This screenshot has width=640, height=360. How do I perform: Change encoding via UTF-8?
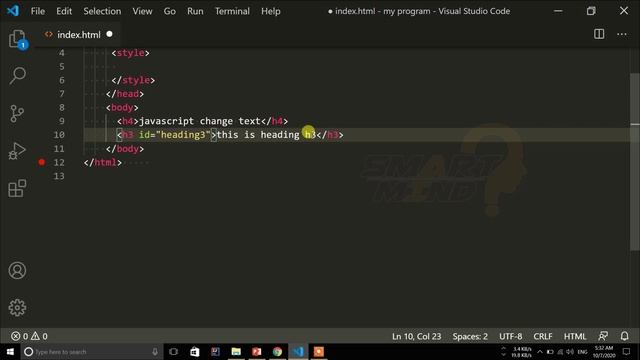511,336
